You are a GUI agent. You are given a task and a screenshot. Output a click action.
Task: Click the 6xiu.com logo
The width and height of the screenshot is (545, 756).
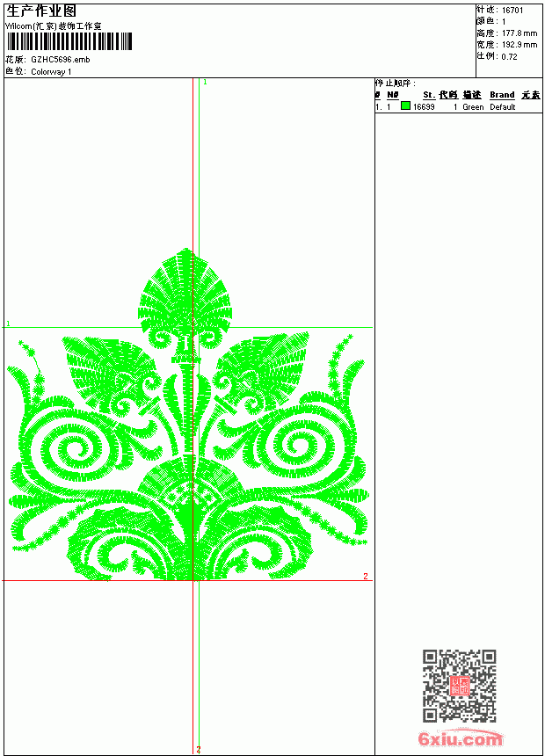[x=460, y=738]
